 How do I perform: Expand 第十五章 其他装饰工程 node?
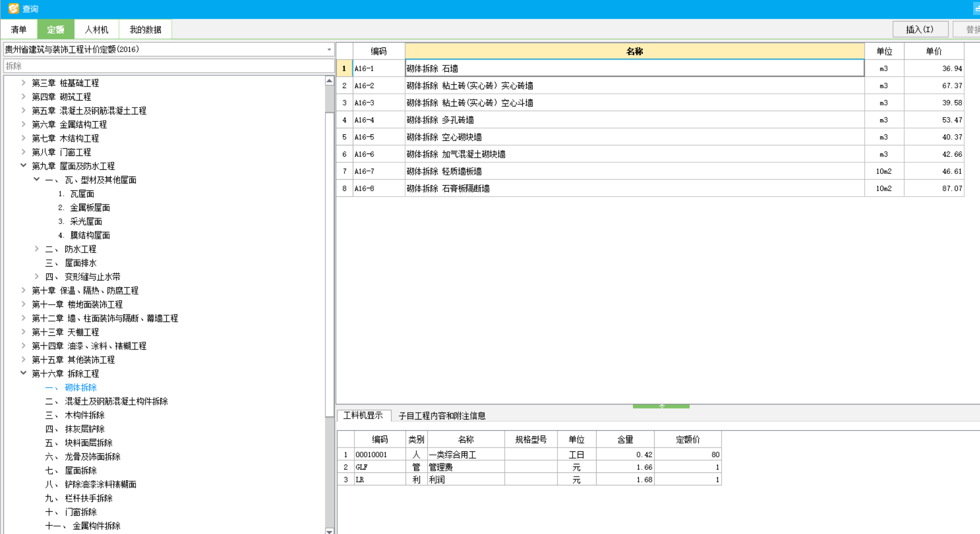(x=23, y=360)
